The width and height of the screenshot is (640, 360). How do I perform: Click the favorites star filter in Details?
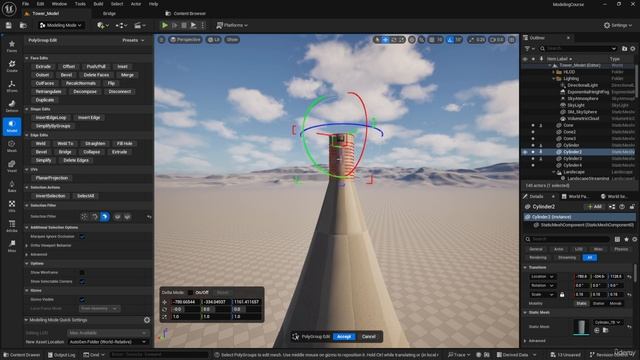(x=627, y=239)
